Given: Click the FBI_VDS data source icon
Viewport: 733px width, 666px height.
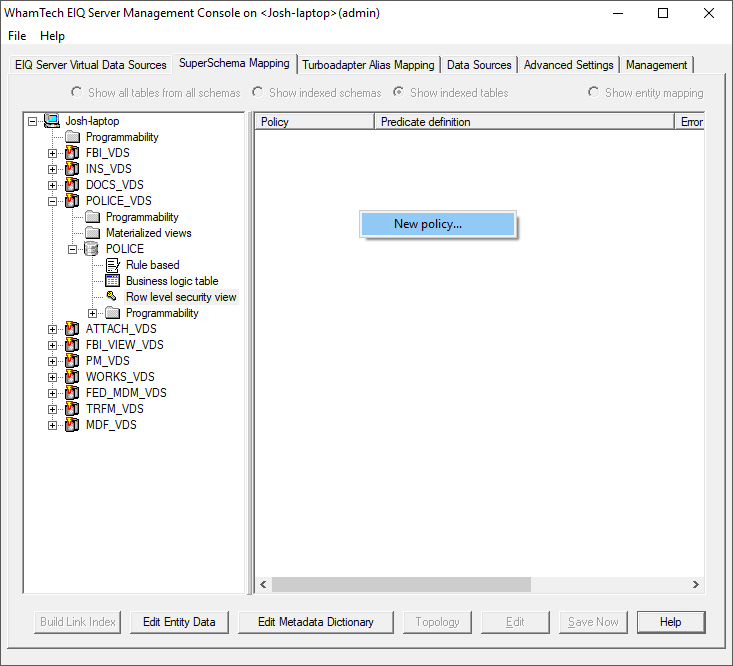Looking at the screenshot, I should [x=72, y=153].
